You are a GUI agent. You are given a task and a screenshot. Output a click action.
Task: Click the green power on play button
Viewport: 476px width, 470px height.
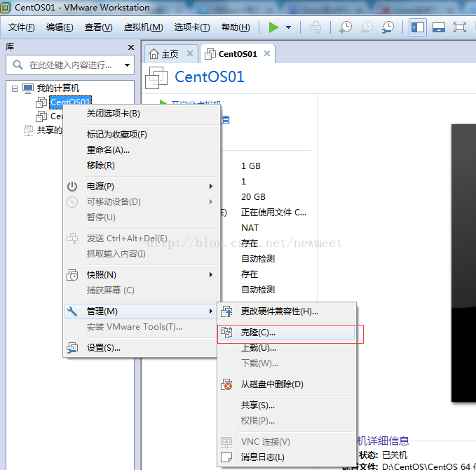click(273, 27)
